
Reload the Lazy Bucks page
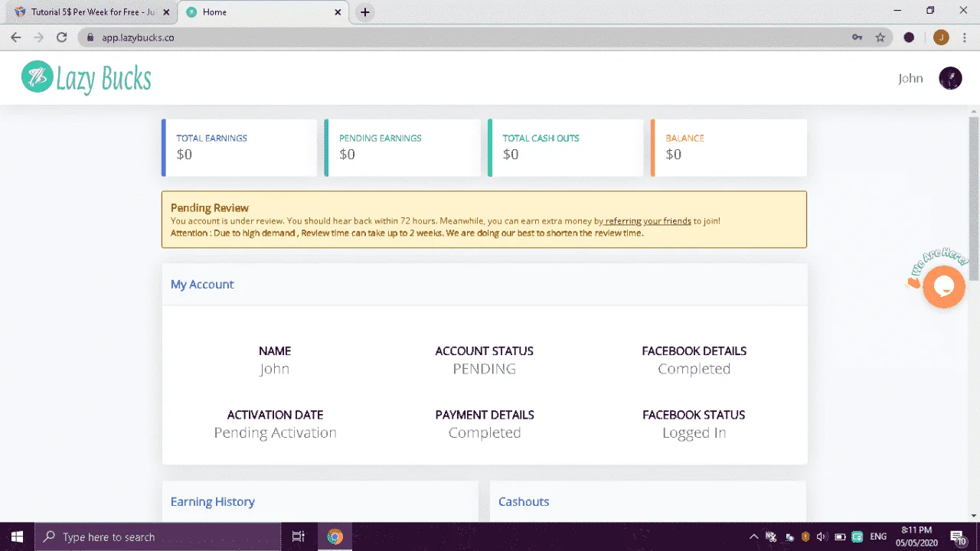tap(62, 37)
